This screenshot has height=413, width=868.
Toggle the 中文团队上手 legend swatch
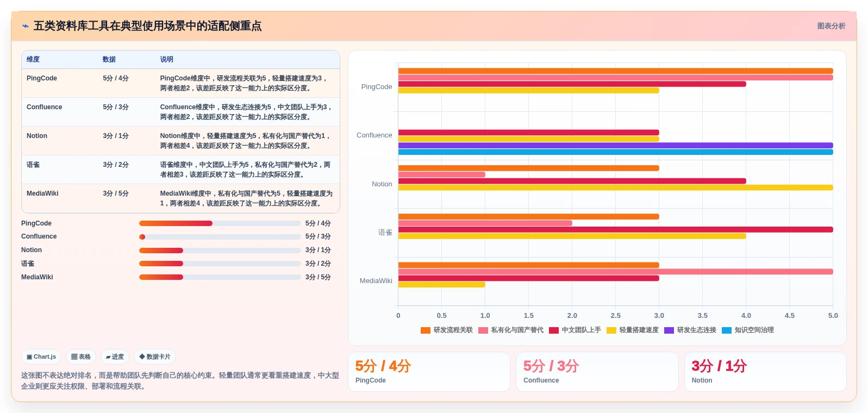[x=554, y=330]
